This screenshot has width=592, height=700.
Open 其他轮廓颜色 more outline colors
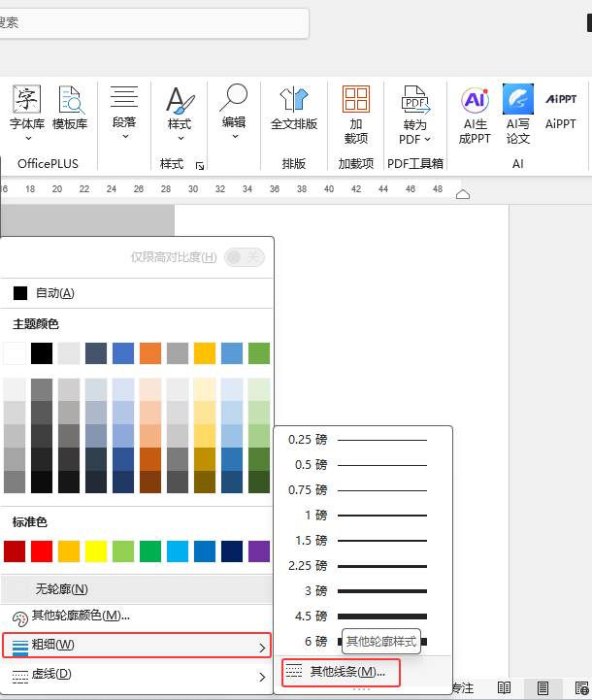[x=80, y=616]
